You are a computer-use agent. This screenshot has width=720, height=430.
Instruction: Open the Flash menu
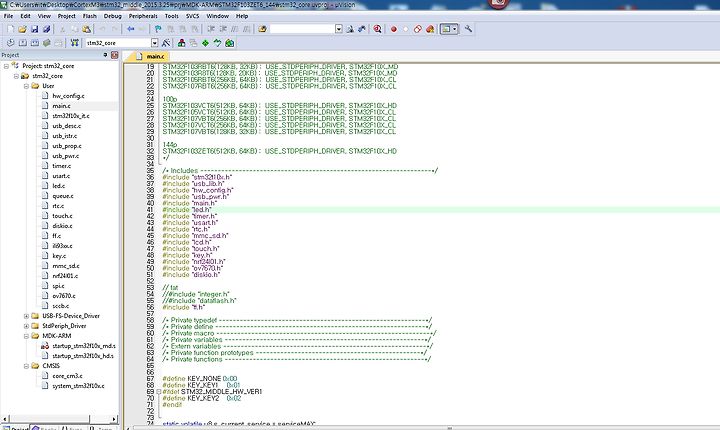90,16
